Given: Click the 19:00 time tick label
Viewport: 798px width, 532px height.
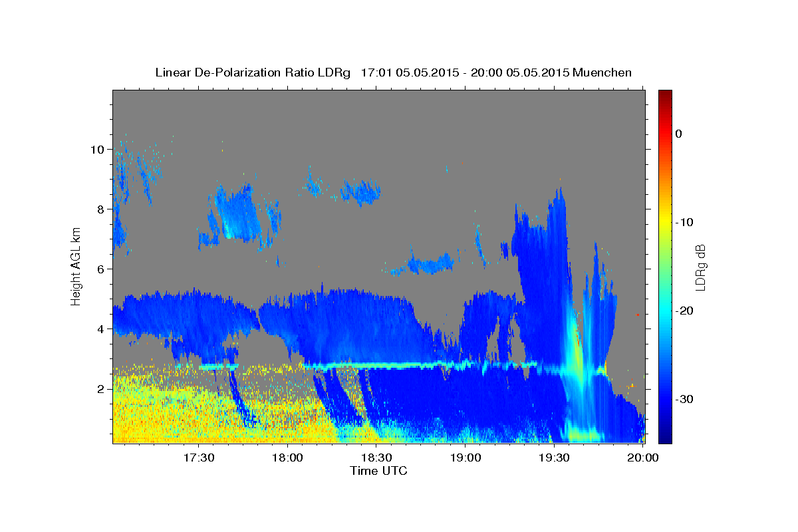Looking at the screenshot, I should 465,458.
